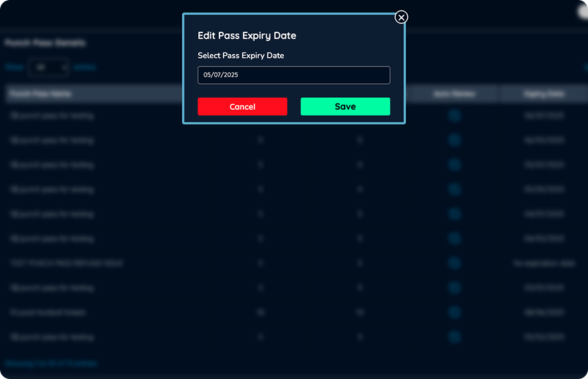Save the new pass expiry date

(345, 106)
